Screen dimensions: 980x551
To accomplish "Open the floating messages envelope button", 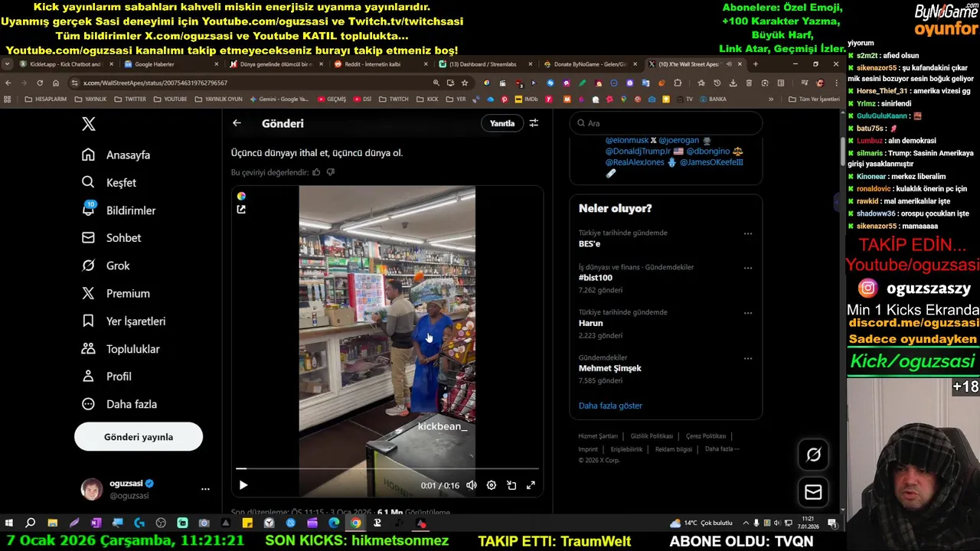I will [813, 492].
